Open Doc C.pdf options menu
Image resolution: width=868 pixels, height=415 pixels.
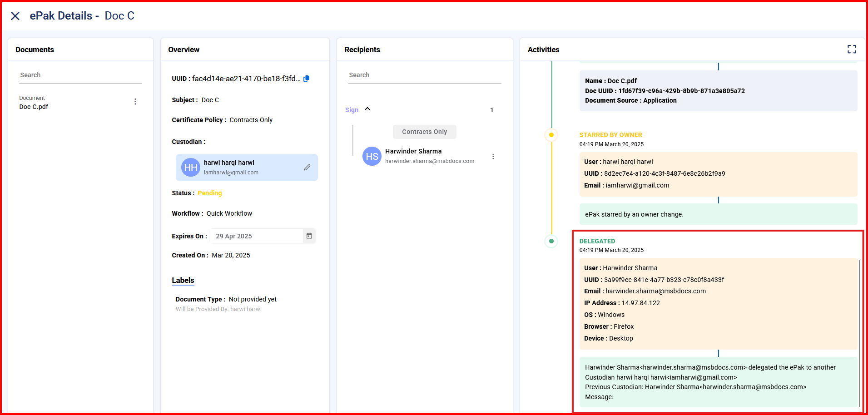135,102
